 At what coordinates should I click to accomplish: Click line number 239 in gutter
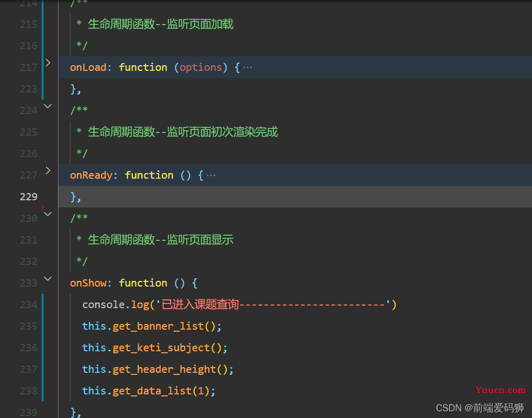pyautogui.click(x=29, y=412)
